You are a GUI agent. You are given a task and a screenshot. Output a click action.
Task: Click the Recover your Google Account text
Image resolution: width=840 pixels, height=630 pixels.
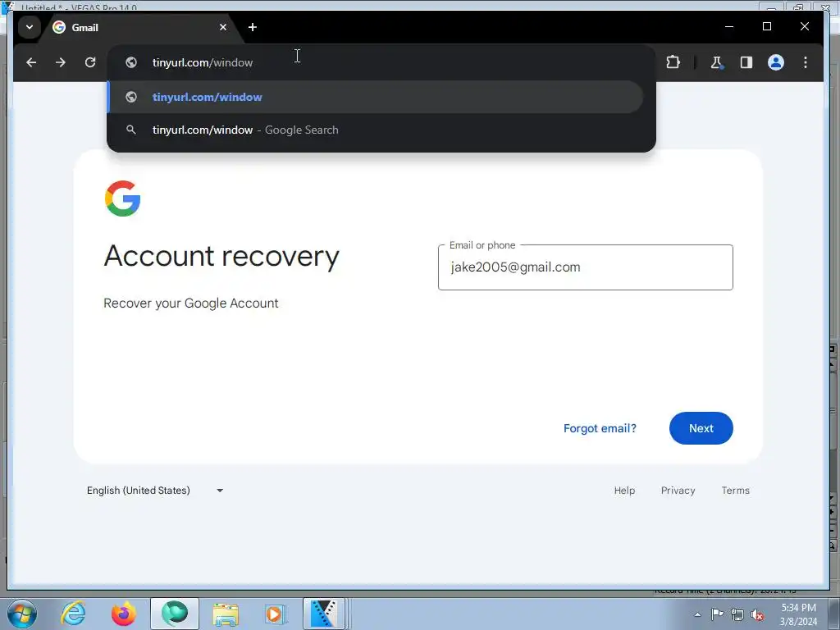click(190, 304)
